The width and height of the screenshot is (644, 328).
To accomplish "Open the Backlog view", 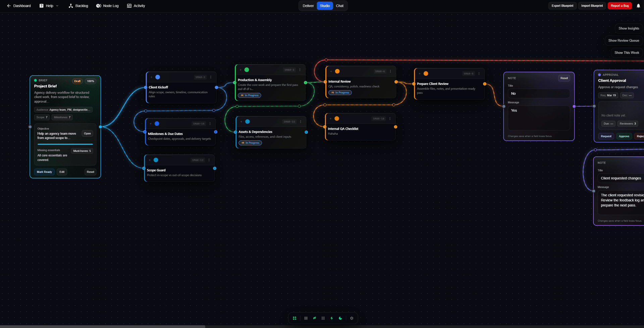I will pos(78,6).
